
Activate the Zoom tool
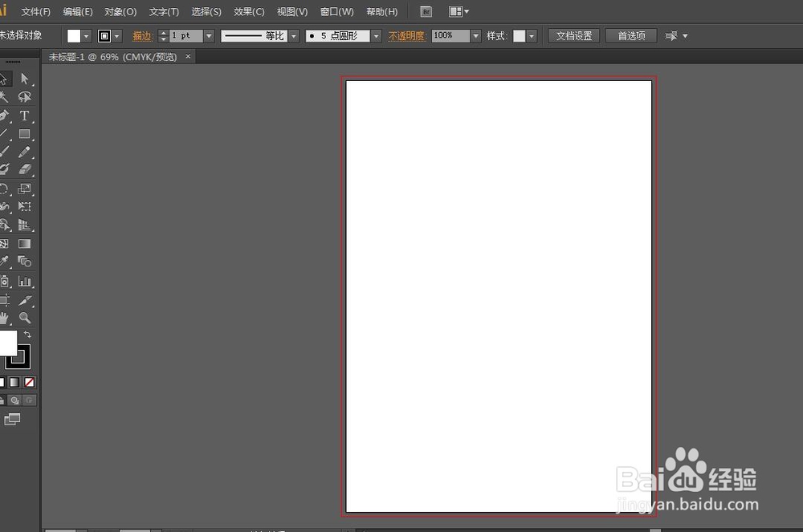(x=26, y=318)
